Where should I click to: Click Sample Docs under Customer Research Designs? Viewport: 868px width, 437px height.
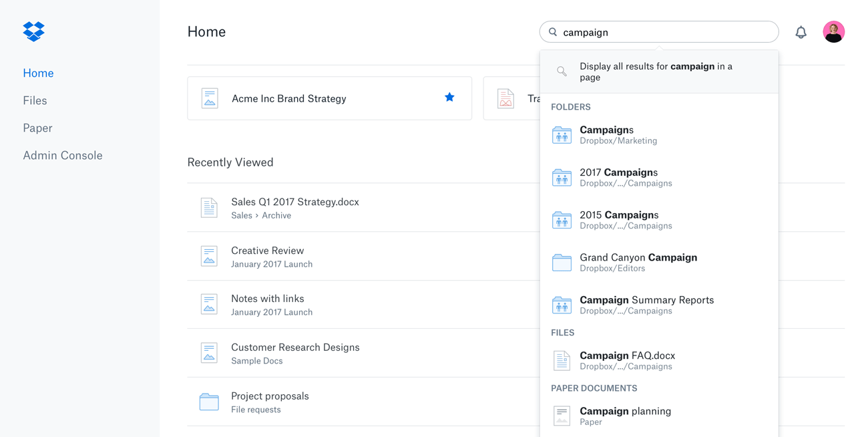(x=257, y=361)
